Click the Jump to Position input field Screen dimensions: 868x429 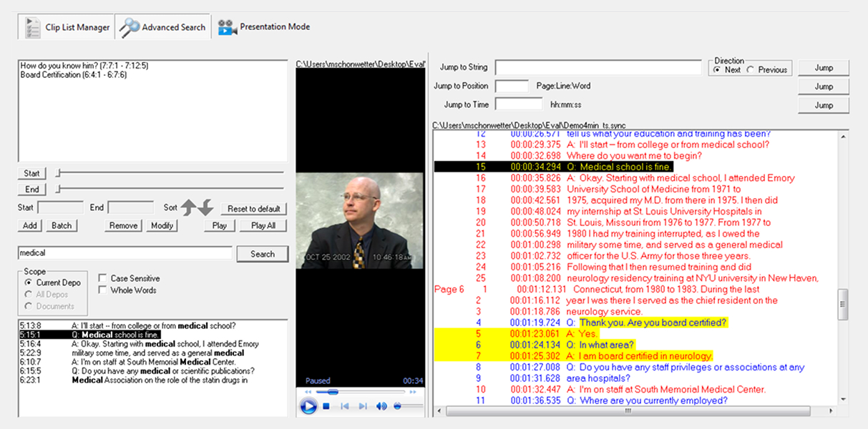point(512,86)
